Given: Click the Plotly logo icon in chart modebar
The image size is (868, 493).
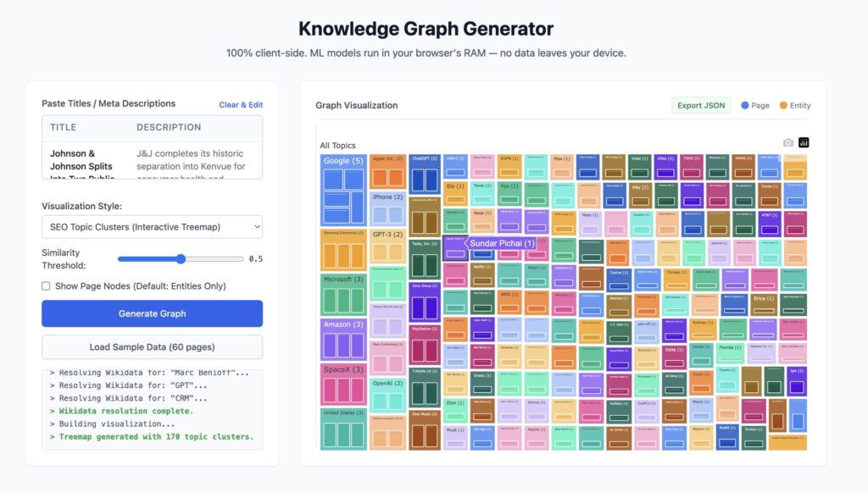Looking at the screenshot, I should (x=804, y=142).
